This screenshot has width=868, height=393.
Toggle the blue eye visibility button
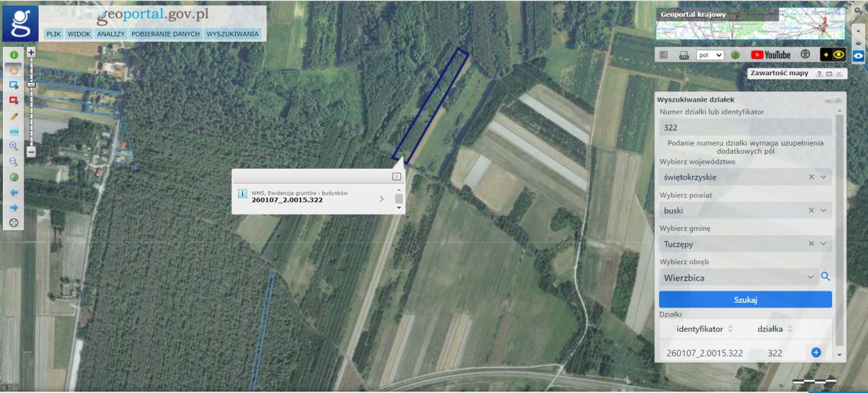click(859, 56)
